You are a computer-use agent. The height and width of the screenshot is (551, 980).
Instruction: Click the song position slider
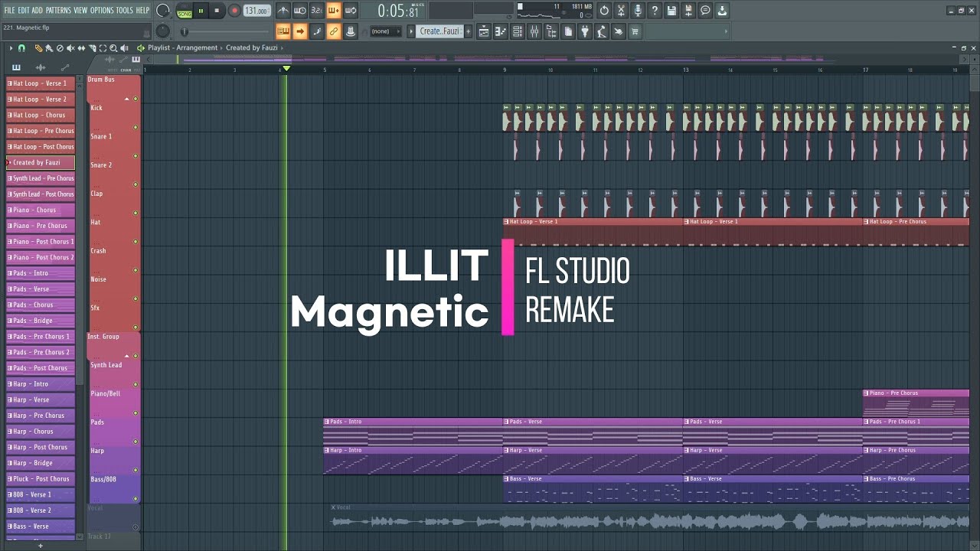pyautogui.click(x=224, y=31)
